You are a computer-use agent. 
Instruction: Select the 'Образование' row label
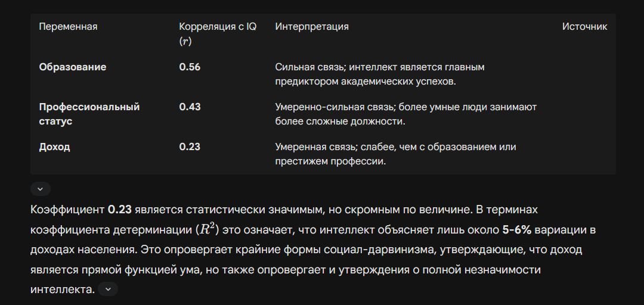pyautogui.click(x=73, y=67)
